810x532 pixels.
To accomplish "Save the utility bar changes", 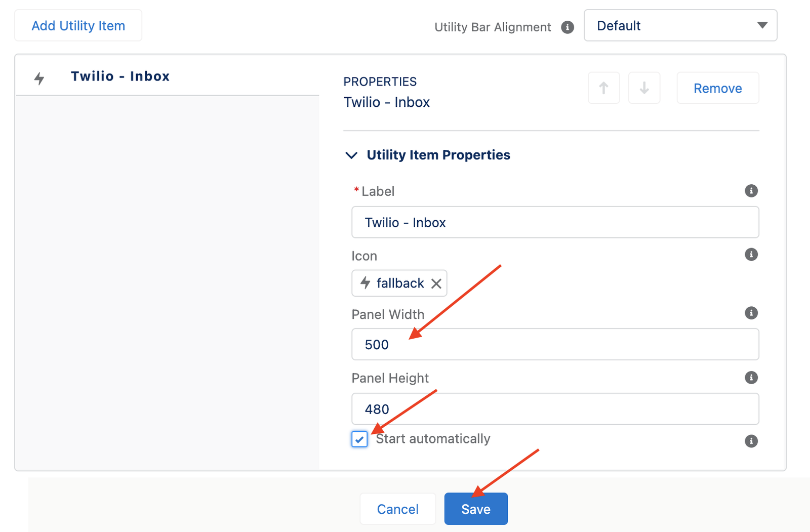I will 475,509.
